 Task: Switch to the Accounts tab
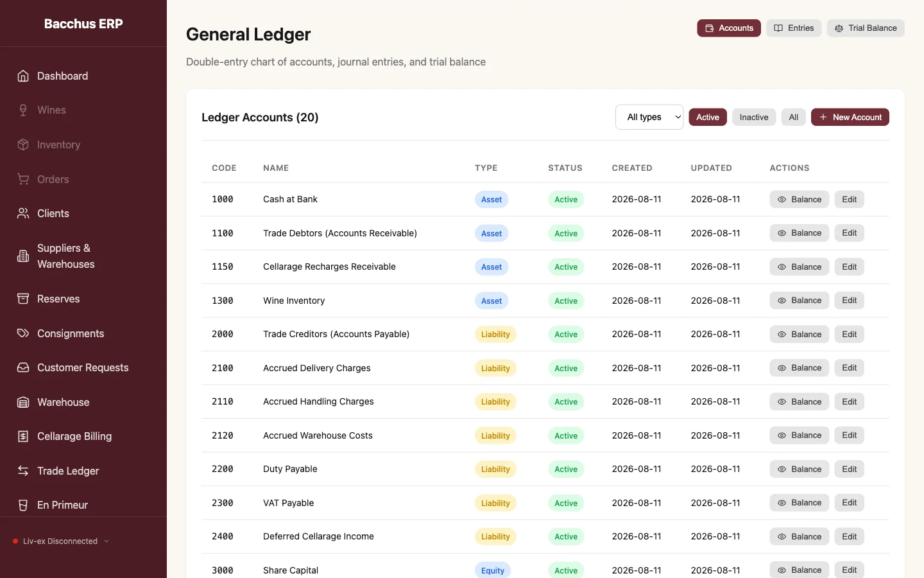(x=729, y=28)
